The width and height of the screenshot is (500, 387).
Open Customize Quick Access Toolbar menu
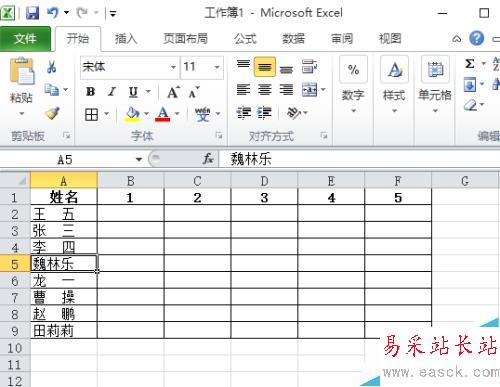(113, 14)
